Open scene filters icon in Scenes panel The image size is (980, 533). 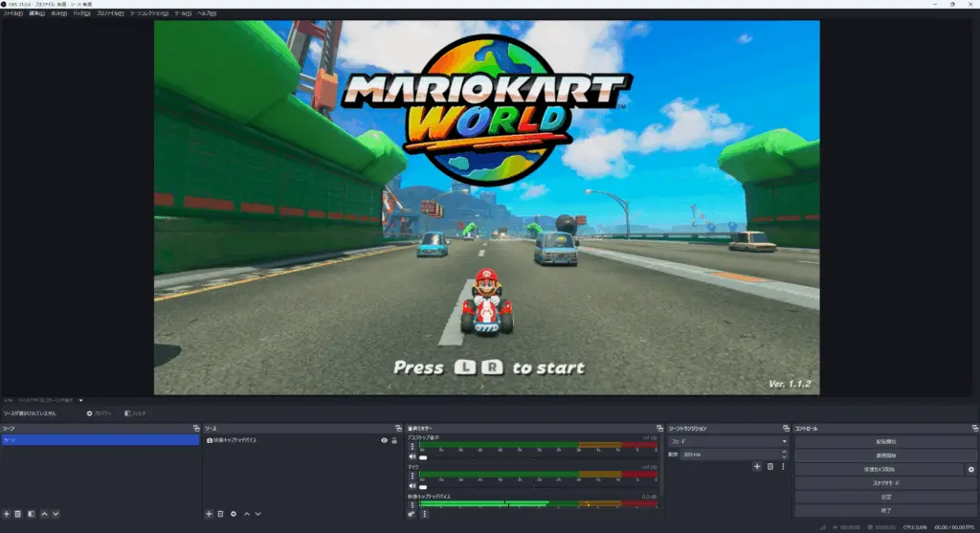31,514
